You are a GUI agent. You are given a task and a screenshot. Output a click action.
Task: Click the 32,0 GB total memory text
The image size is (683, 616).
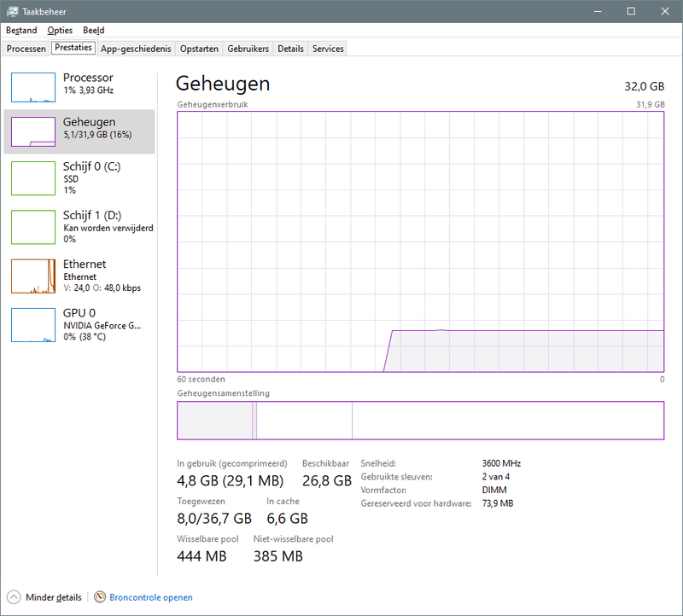(645, 86)
